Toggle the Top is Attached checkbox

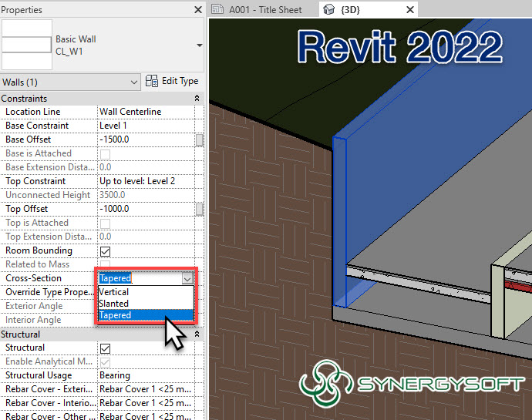click(105, 223)
